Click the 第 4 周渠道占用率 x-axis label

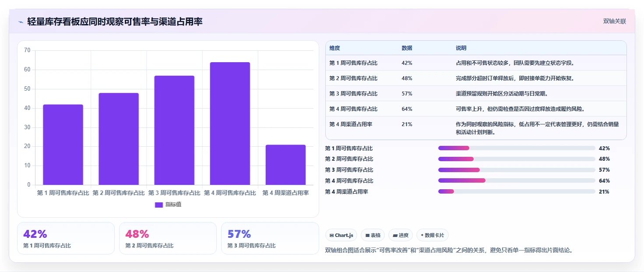click(285, 193)
